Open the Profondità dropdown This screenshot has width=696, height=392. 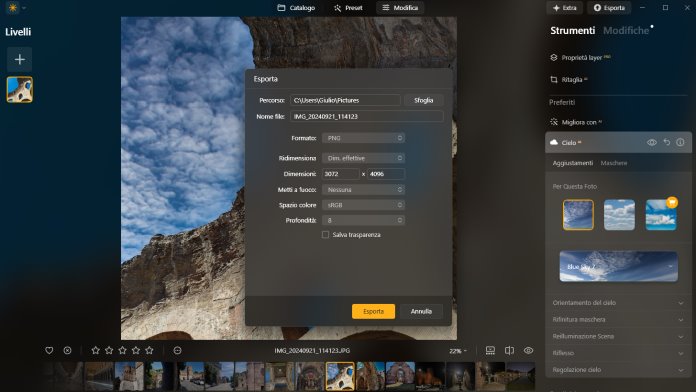click(363, 220)
